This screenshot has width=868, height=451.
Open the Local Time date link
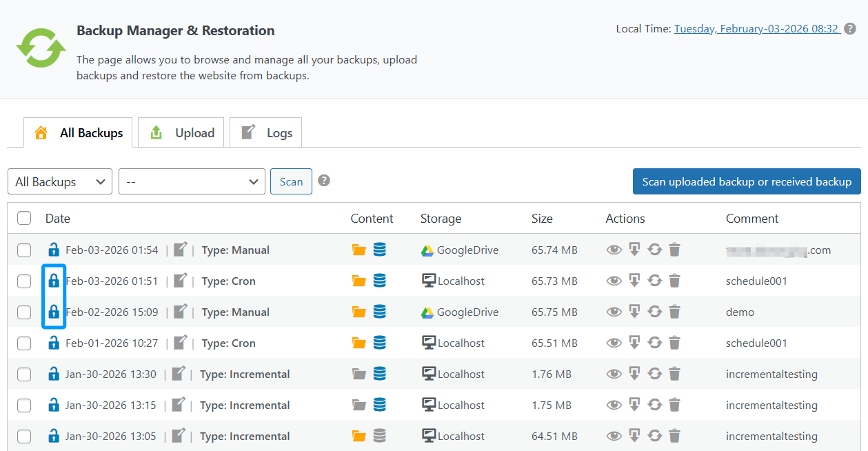click(x=756, y=29)
